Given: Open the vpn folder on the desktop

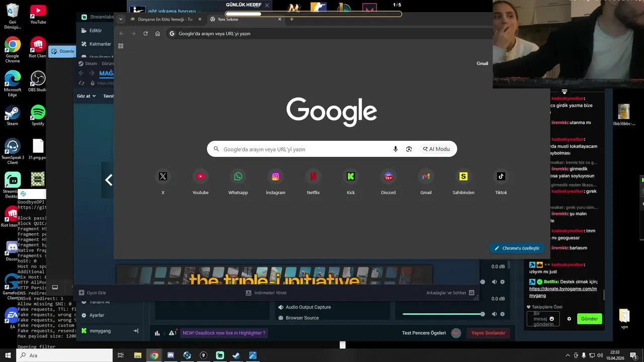Looking at the screenshot, I should click(x=624, y=319).
